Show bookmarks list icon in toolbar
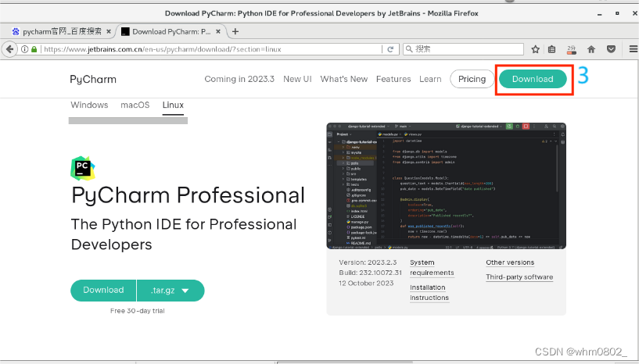The width and height of the screenshot is (639, 364). pos(551,49)
